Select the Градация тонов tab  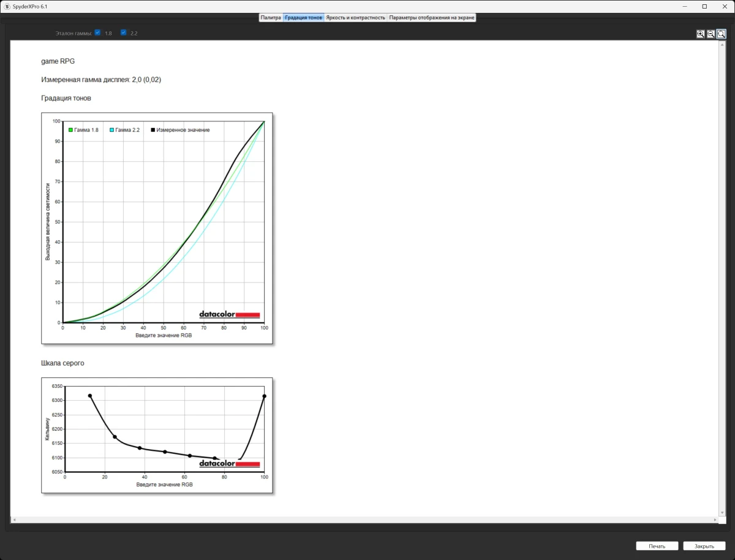coord(303,18)
